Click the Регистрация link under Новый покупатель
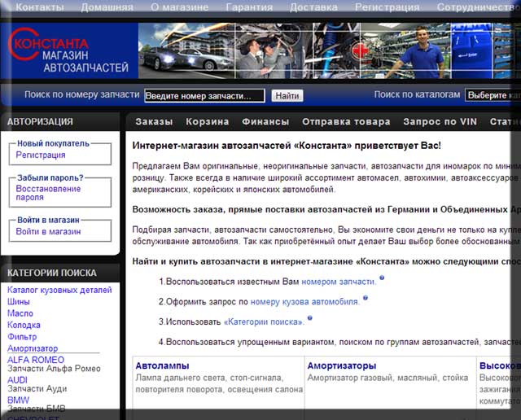Viewport: 521px width, 420px height. point(41,155)
